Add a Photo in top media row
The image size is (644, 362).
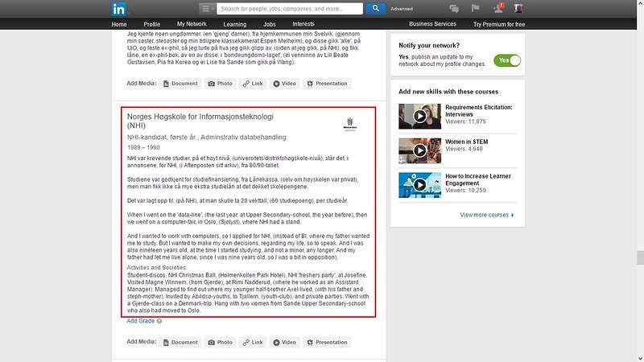[x=221, y=84]
